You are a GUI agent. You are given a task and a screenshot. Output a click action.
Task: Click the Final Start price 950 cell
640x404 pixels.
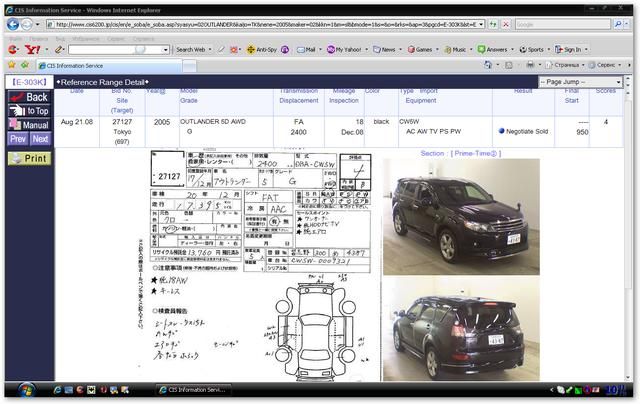582,132
